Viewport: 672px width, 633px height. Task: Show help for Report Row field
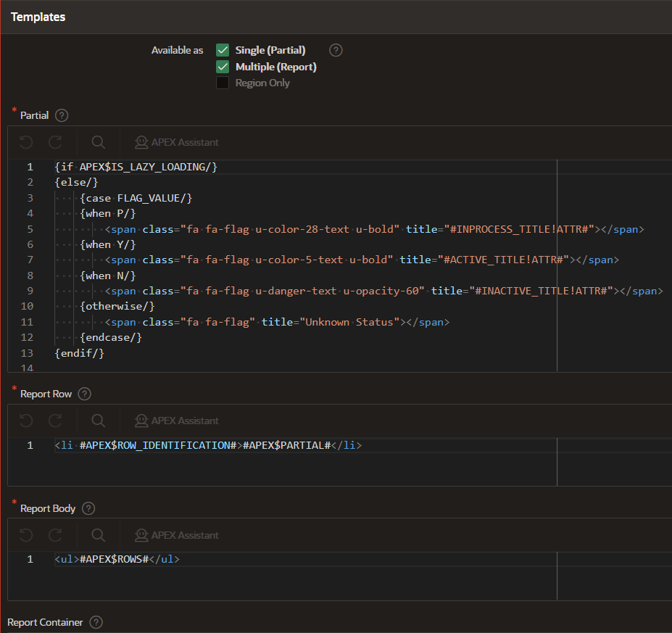pos(85,394)
